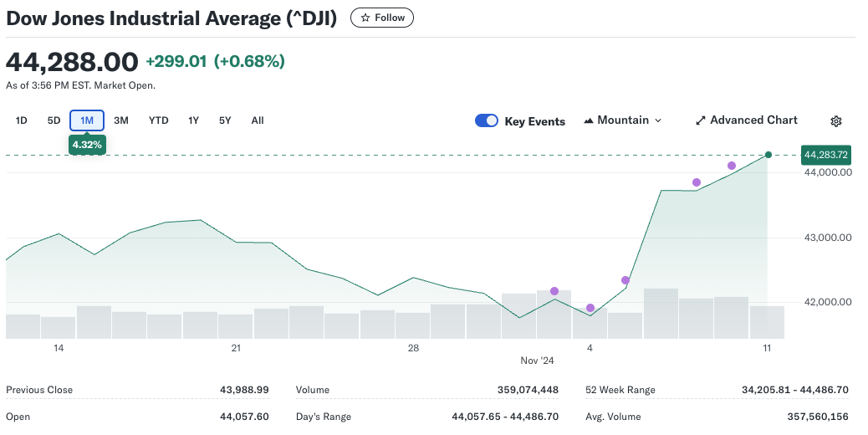Click the star icon in Follow button
The image size is (868, 435).
(365, 18)
